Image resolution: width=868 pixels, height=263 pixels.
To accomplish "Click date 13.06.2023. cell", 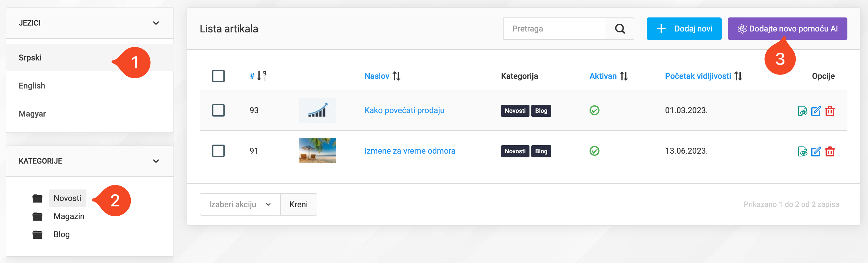I will click(686, 151).
